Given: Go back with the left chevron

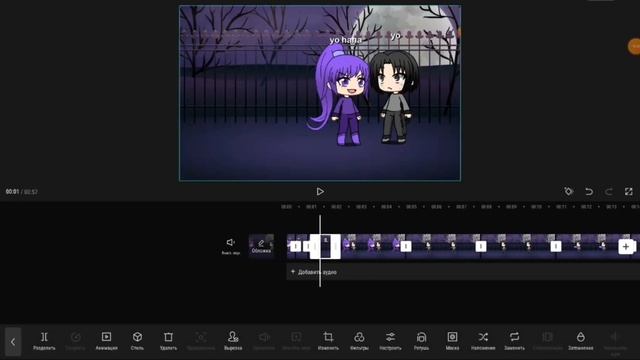Looking at the screenshot, I should click(x=13, y=342).
